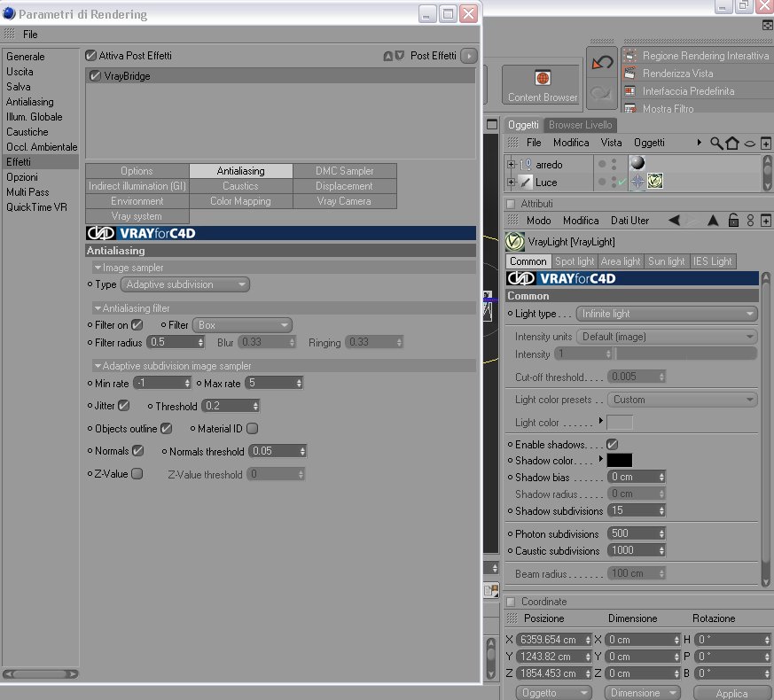The height and width of the screenshot is (700, 774).
Task: Collapse Adaptive subdivision image sampler section
Action: click(x=98, y=366)
